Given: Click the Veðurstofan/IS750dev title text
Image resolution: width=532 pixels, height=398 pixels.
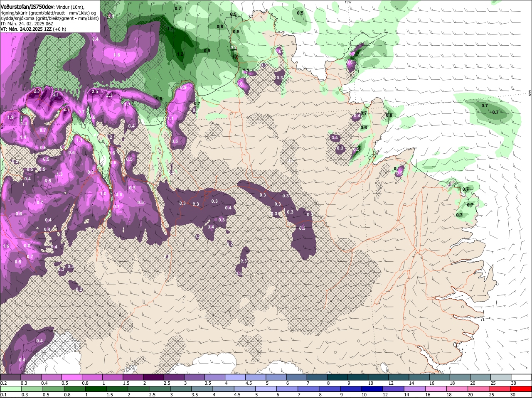Looking at the screenshot, I should [27, 7].
